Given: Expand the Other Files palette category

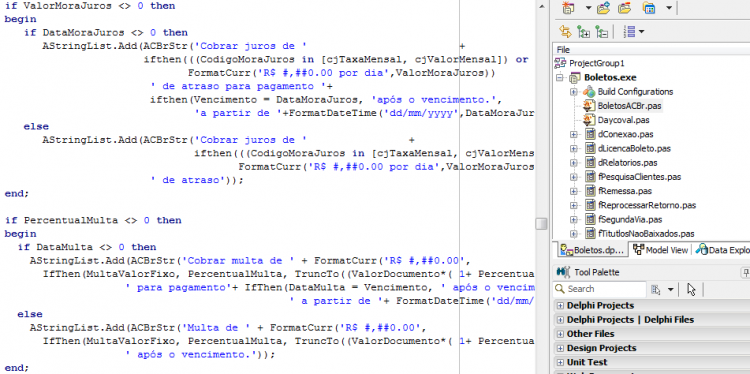Looking at the screenshot, I should (x=561, y=334).
